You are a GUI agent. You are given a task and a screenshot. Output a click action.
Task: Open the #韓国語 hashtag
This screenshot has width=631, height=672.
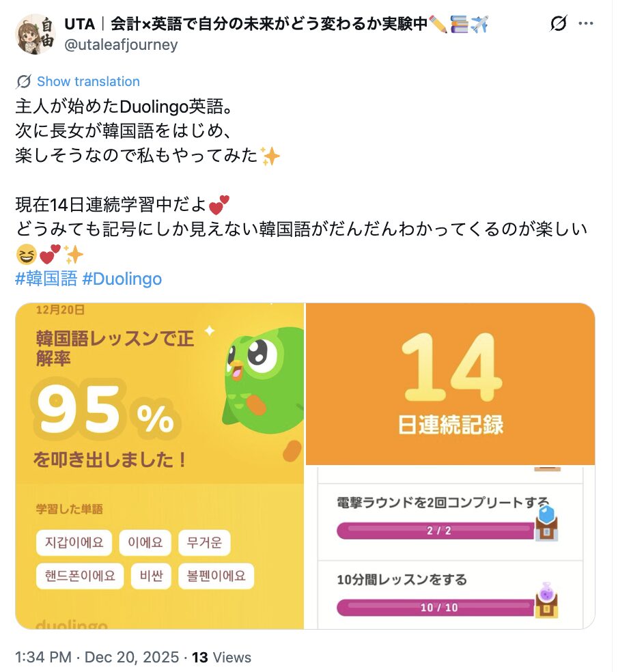coord(46,279)
